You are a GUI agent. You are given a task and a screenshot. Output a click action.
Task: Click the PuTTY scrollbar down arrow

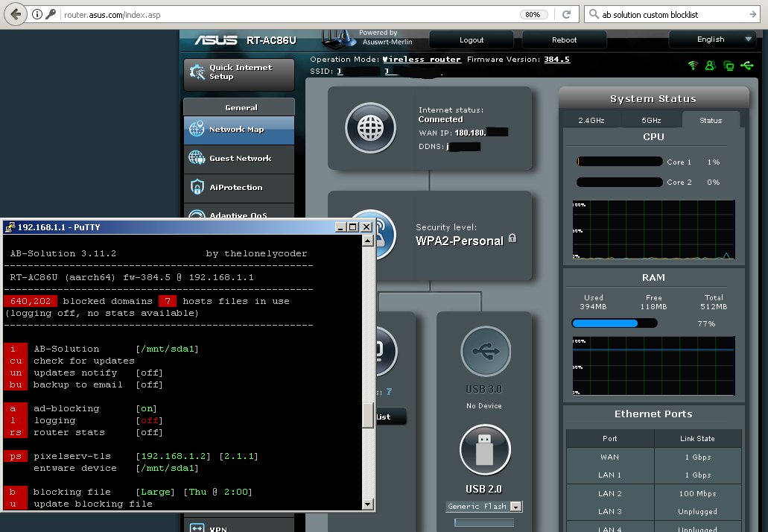pyautogui.click(x=368, y=504)
